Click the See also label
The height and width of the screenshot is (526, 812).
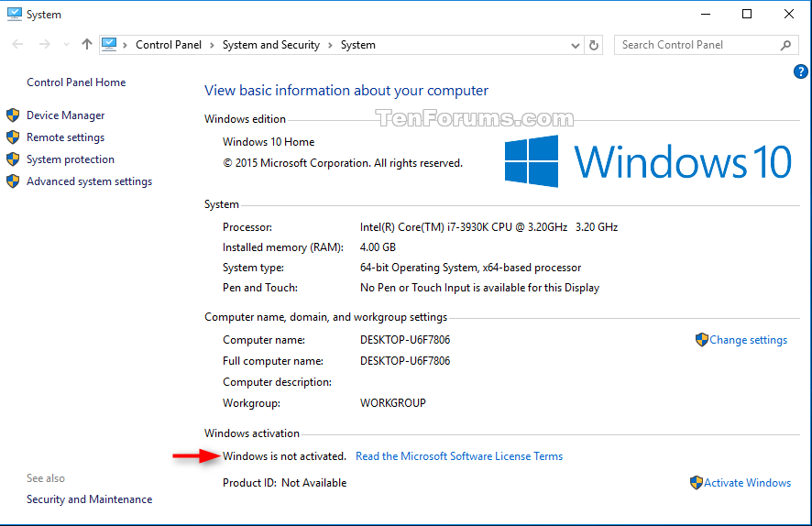click(46, 478)
